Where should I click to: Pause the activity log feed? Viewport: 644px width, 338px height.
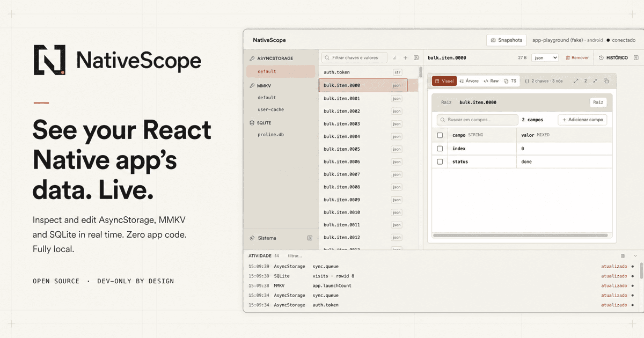[623, 256]
